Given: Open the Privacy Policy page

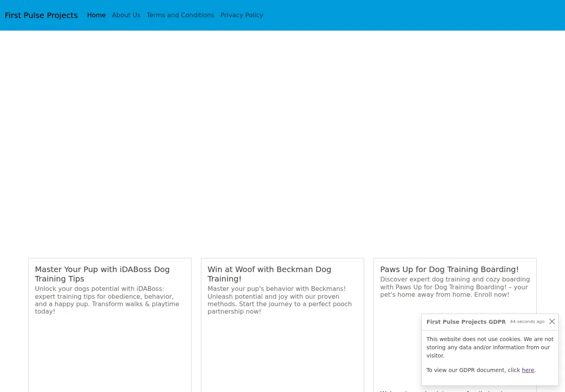Looking at the screenshot, I should tap(242, 15).
